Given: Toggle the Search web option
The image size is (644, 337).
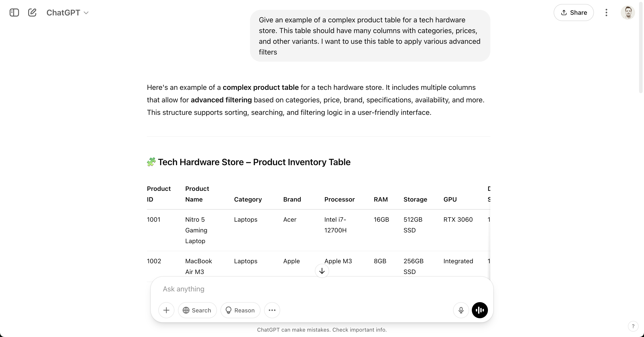Looking at the screenshot, I should pos(197,310).
